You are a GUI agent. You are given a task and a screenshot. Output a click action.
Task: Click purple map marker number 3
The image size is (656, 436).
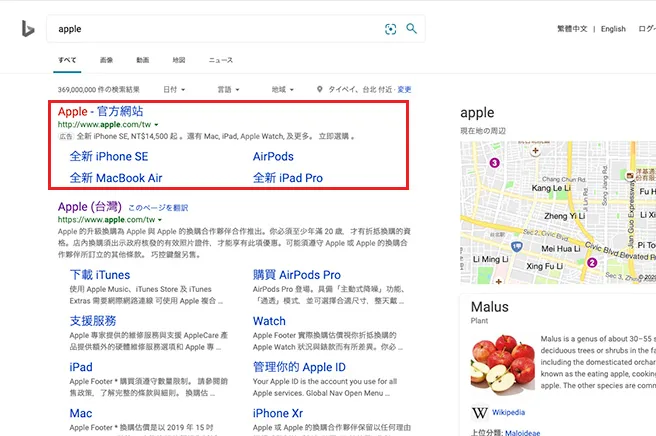495,163
